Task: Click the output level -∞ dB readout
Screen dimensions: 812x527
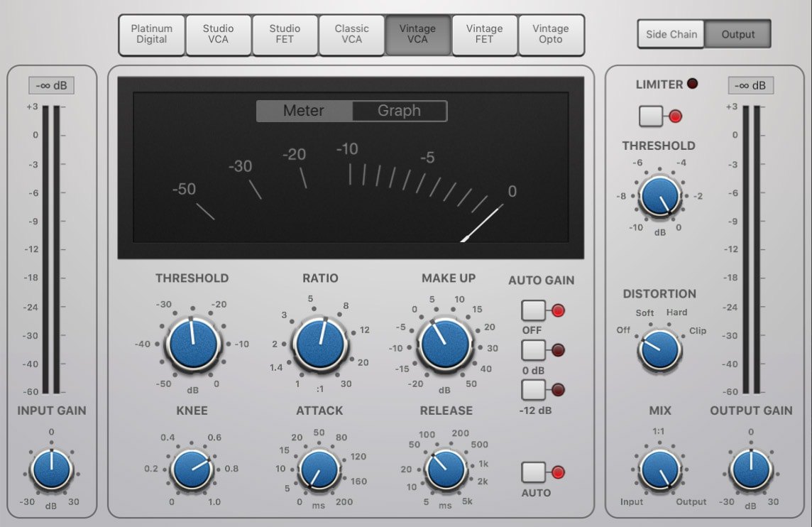Action: point(751,85)
